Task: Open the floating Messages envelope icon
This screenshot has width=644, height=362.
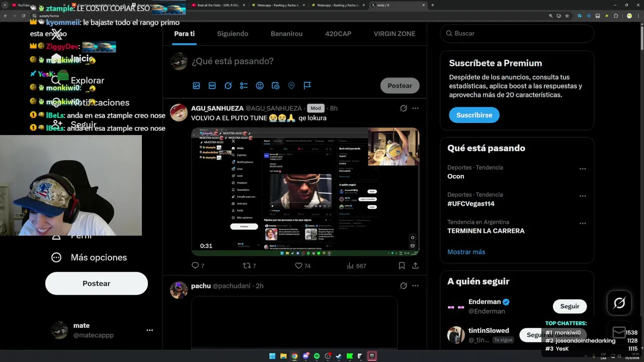Action: [x=619, y=332]
